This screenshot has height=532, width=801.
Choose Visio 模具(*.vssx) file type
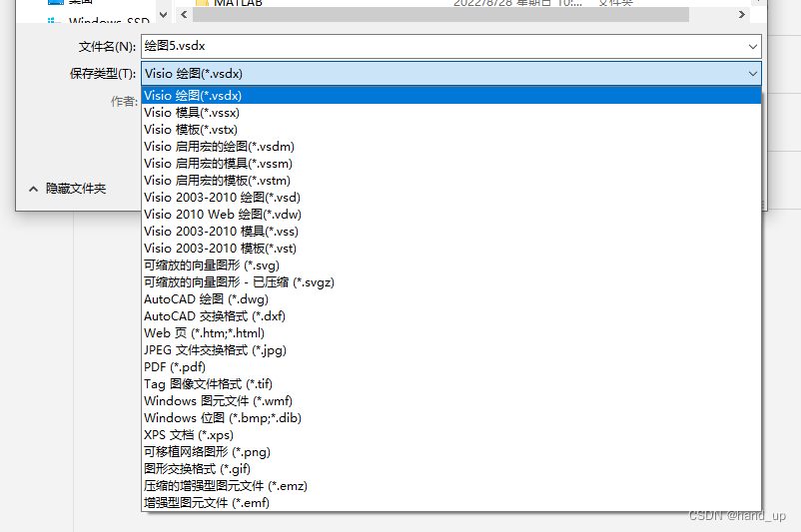click(x=451, y=113)
